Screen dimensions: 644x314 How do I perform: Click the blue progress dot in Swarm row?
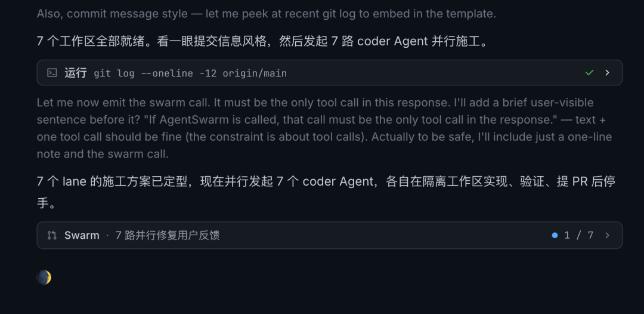click(x=555, y=235)
